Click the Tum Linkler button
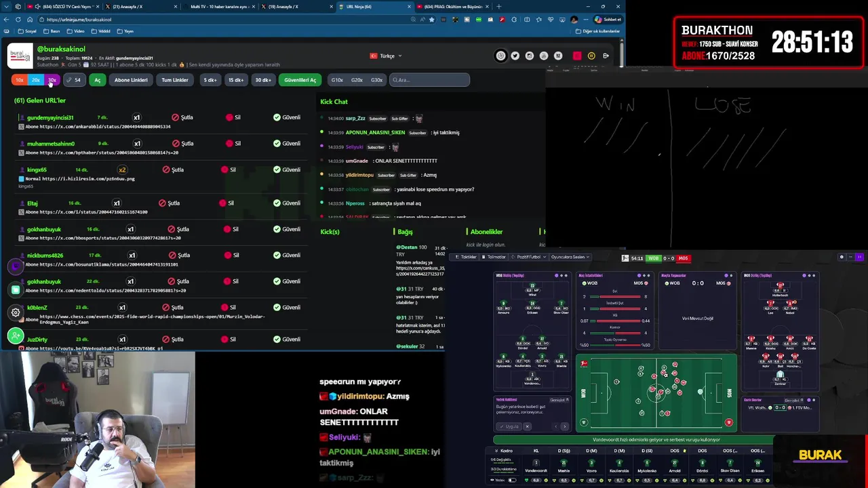 click(175, 80)
